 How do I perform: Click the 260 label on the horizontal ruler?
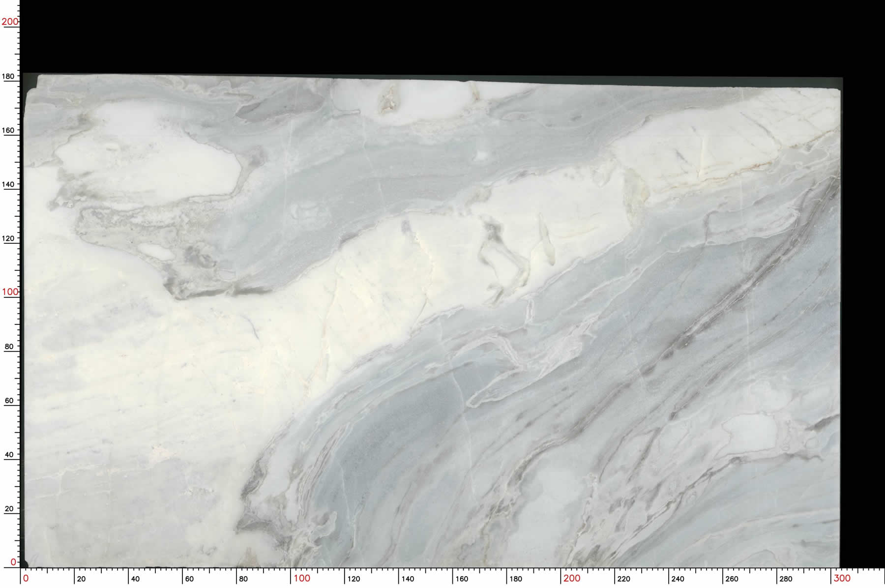point(732,579)
